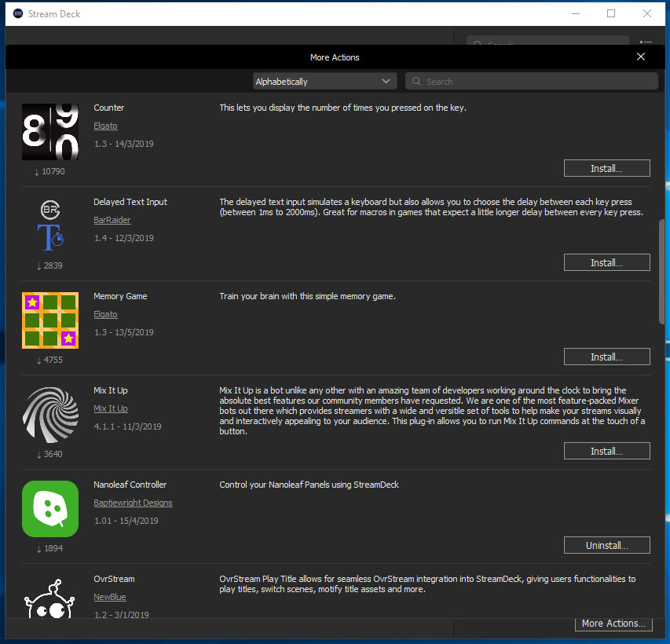Click the Stream Deck title bar logo

coord(18,13)
